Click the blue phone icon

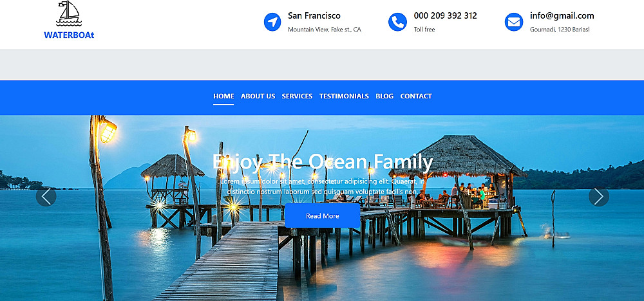(397, 22)
